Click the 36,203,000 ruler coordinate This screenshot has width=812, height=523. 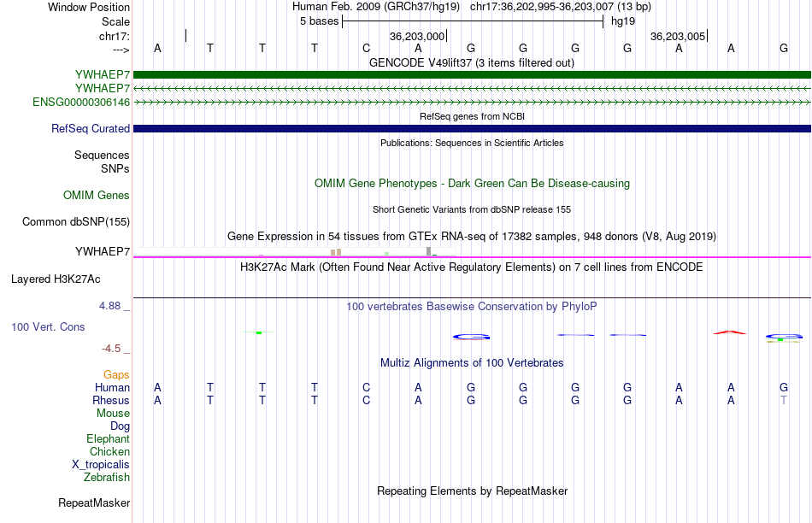coord(417,36)
